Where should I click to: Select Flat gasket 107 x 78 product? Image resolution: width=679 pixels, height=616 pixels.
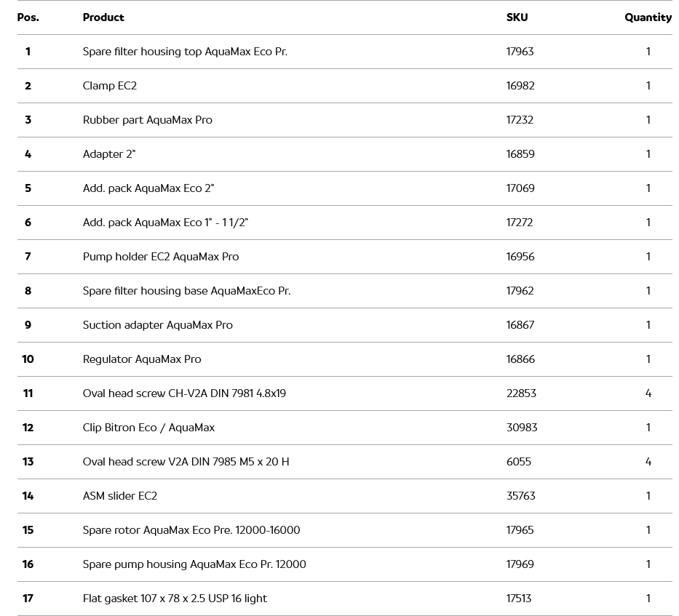175,599
